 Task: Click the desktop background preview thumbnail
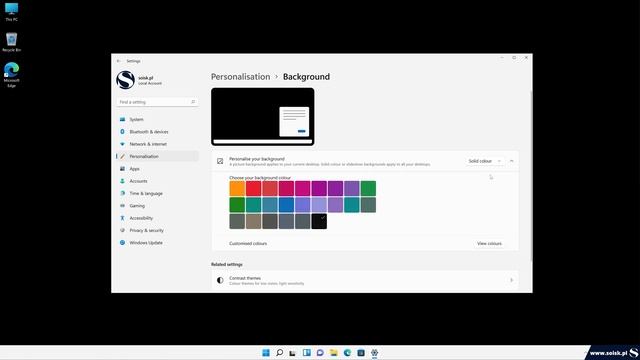tap(263, 117)
